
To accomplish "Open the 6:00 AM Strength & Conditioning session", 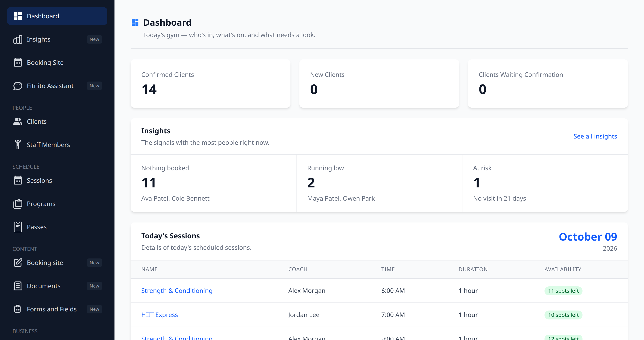I will [177, 291].
